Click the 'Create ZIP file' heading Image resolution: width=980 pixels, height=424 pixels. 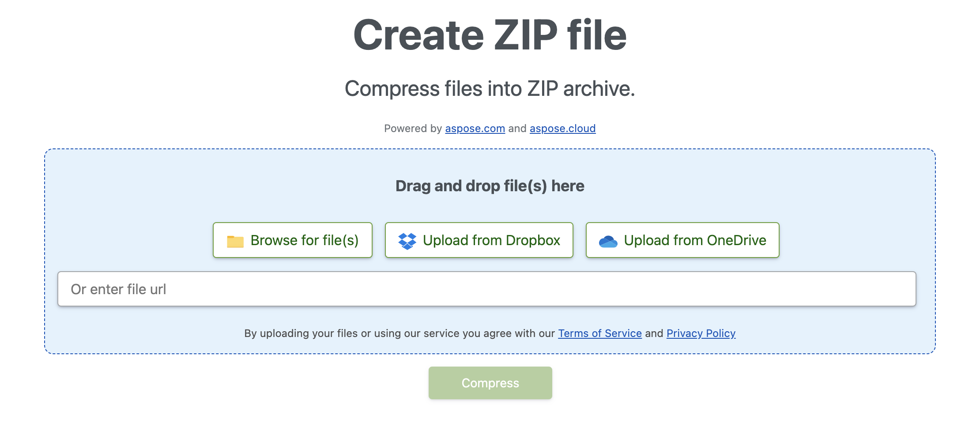point(490,35)
